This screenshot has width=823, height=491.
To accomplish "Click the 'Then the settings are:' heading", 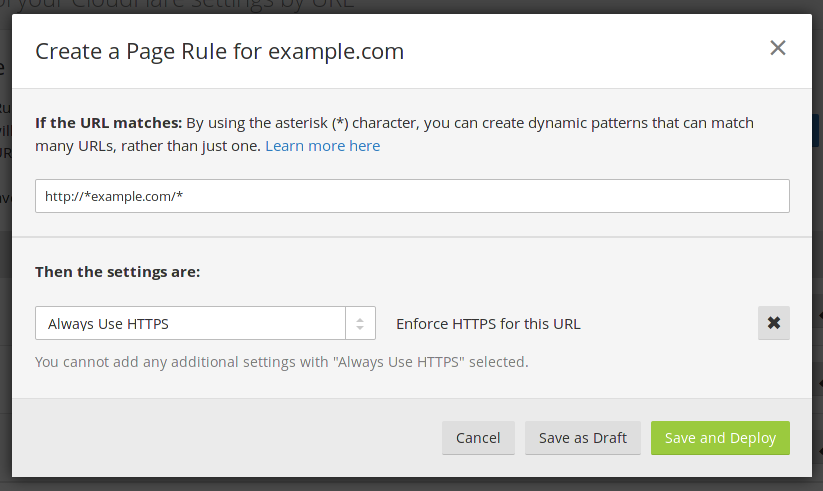I will point(118,272).
